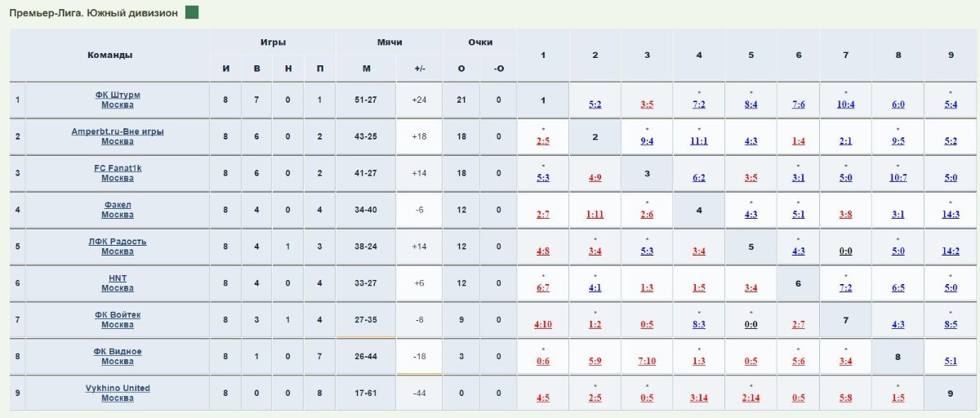Open FC Fanat1k team link
The height and width of the screenshot is (418, 980).
click(x=118, y=168)
